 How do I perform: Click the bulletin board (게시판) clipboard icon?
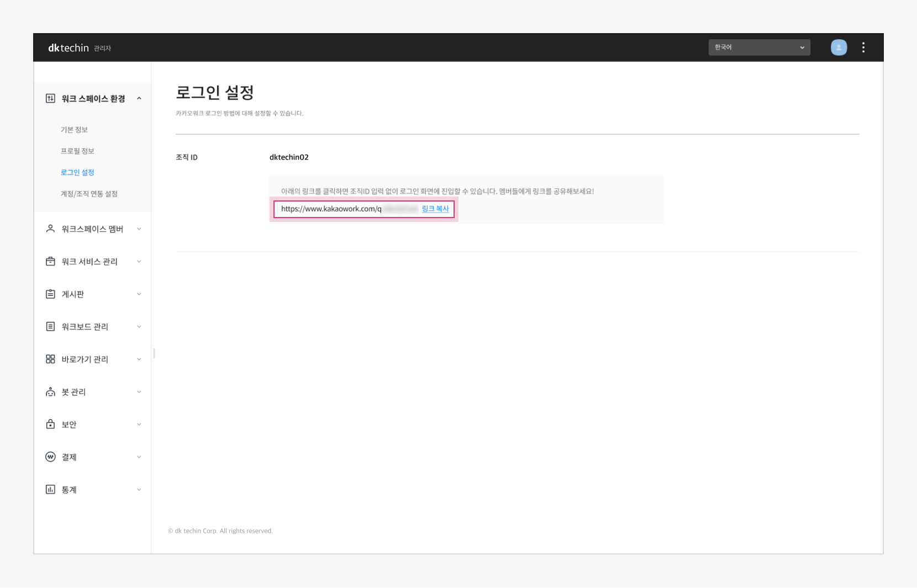(50, 294)
